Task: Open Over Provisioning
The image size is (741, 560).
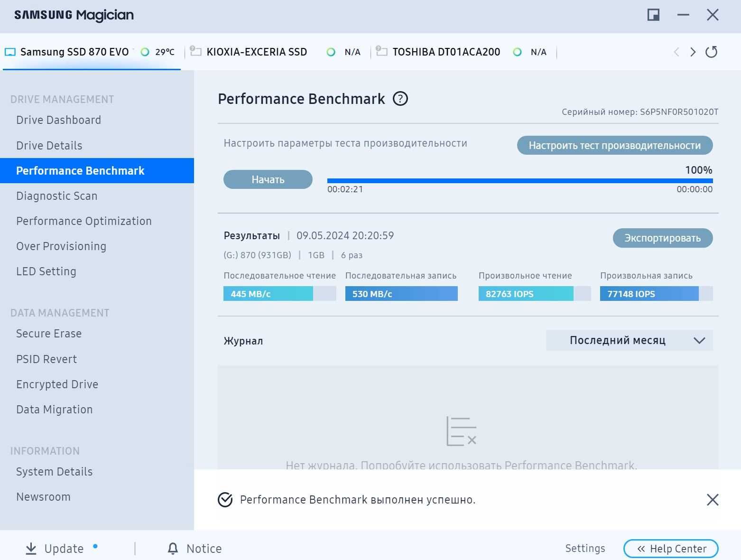Action: (x=61, y=246)
